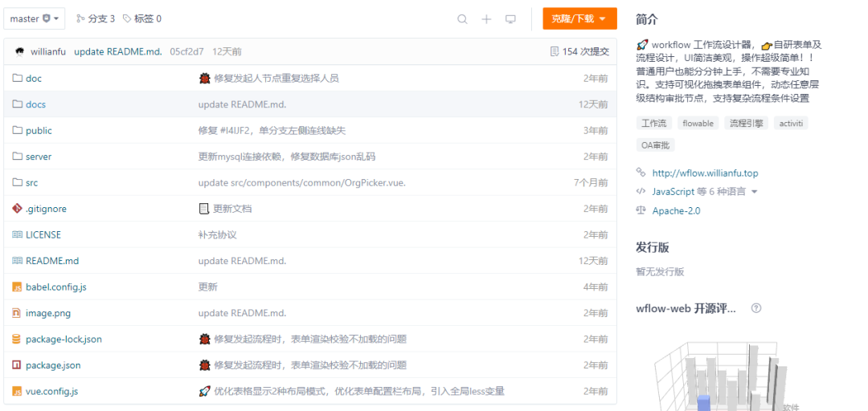The image size is (868, 411).
Task: Expand the 克隆/下载 dropdown button
Action: point(579,18)
